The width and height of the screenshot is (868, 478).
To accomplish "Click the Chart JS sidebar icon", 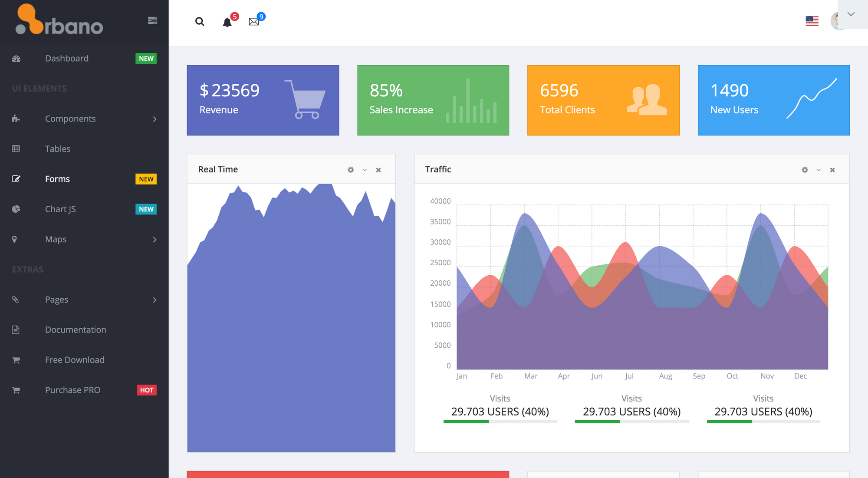I will (x=16, y=208).
